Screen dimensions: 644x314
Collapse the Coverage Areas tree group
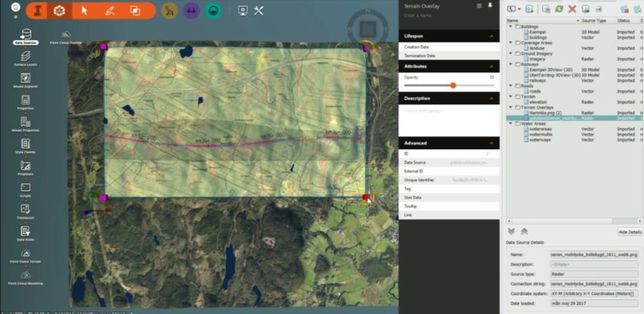[x=511, y=43]
